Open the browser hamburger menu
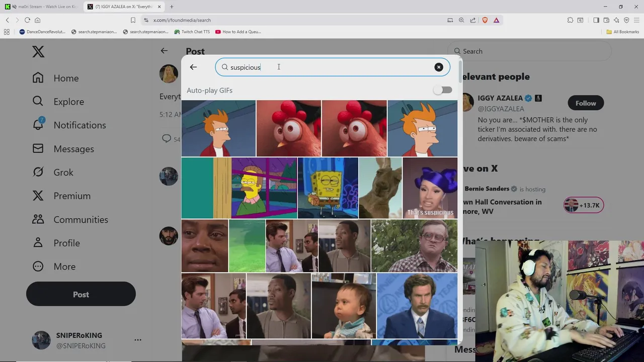The height and width of the screenshot is (362, 644). (x=636, y=20)
